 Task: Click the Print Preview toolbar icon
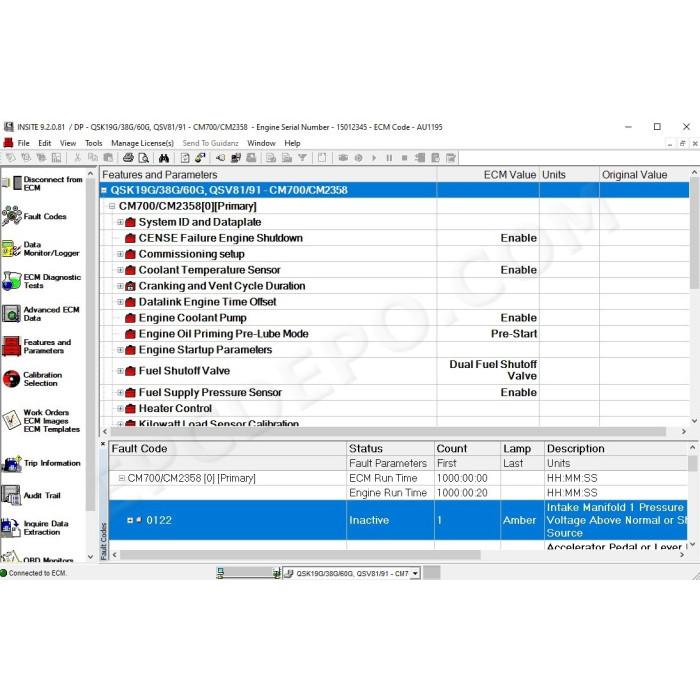coord(143,158)
